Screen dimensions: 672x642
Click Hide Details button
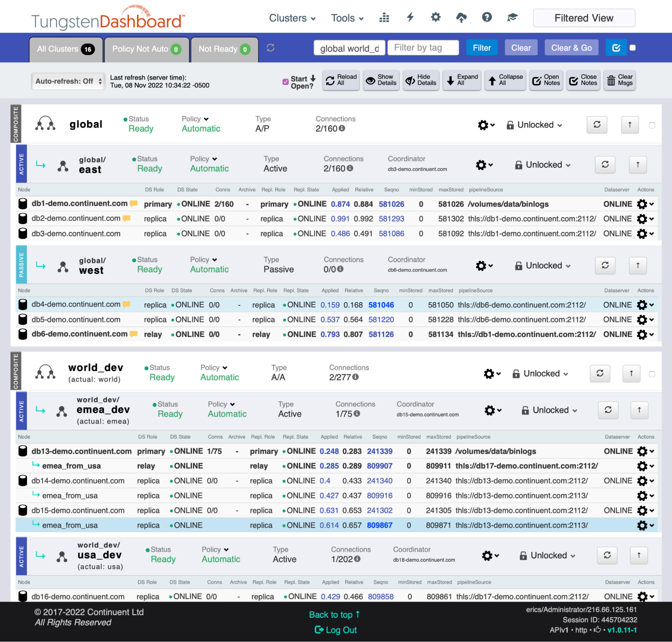point(421,80)
